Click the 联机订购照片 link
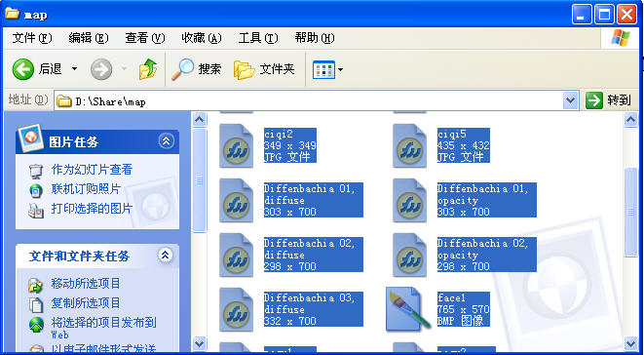Screen dimensions: 644x355 pyautogui.click(x=86, y=189)
